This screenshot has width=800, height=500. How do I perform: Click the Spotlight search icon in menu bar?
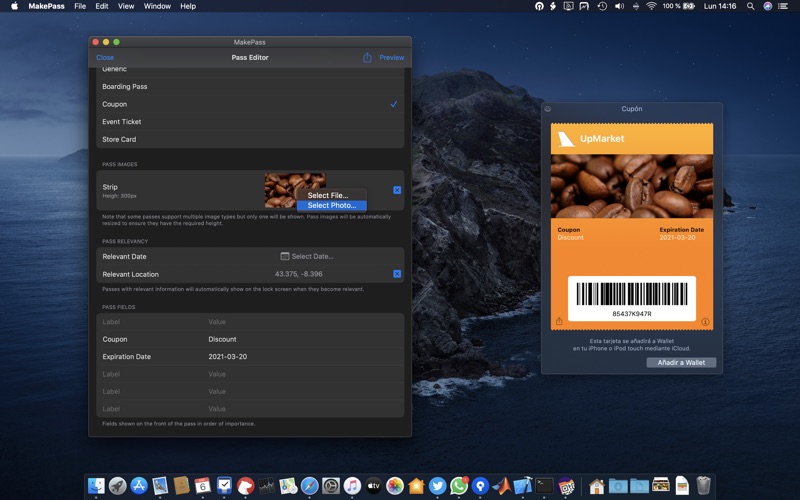751,6
